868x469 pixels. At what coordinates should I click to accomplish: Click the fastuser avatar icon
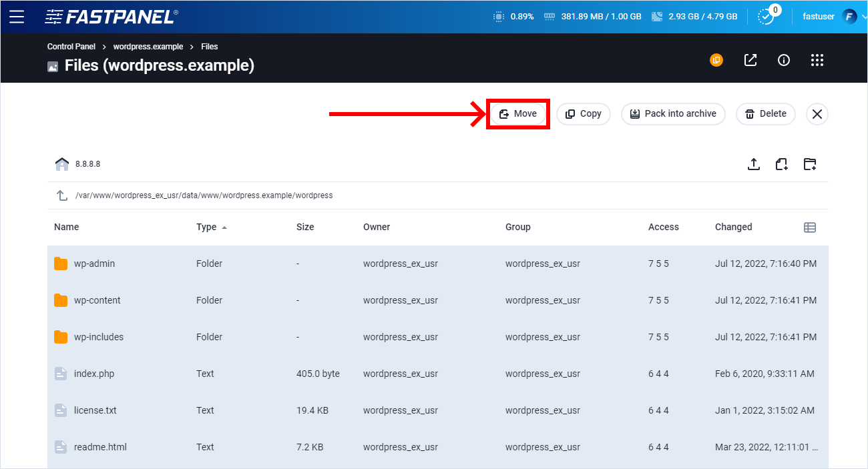coord(849,17)
